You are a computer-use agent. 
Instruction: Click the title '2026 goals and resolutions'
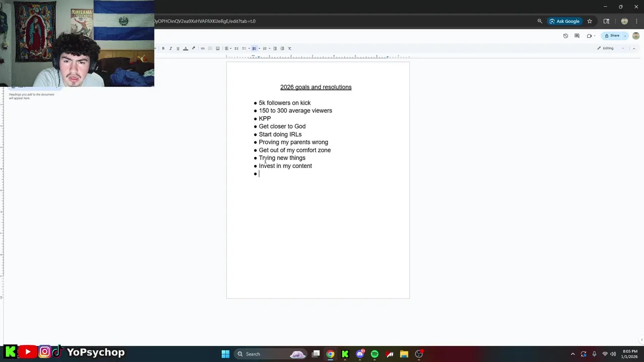[316, 87]
